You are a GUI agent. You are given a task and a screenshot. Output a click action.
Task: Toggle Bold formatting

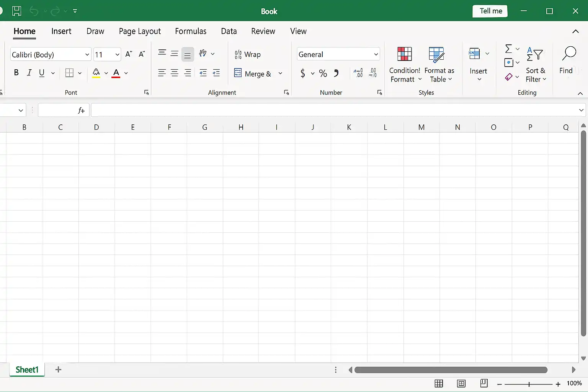[x=16, y=72]
